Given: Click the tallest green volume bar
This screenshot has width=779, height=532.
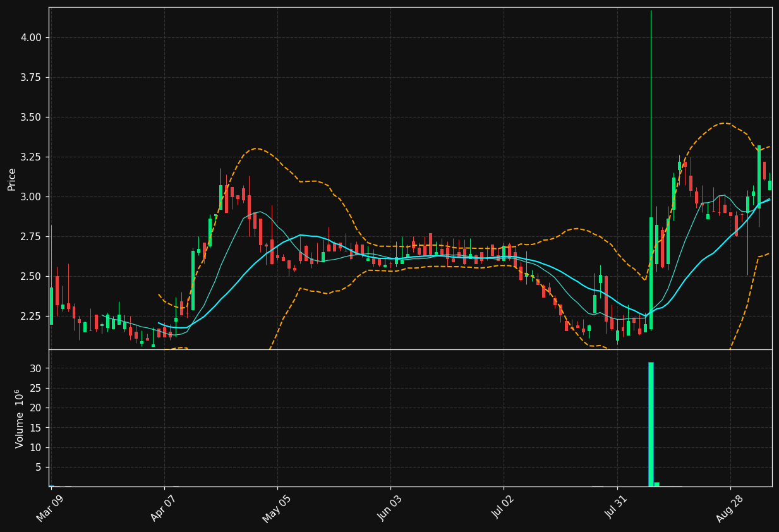Looking at the screenshot, I should (x=651, y=424).
